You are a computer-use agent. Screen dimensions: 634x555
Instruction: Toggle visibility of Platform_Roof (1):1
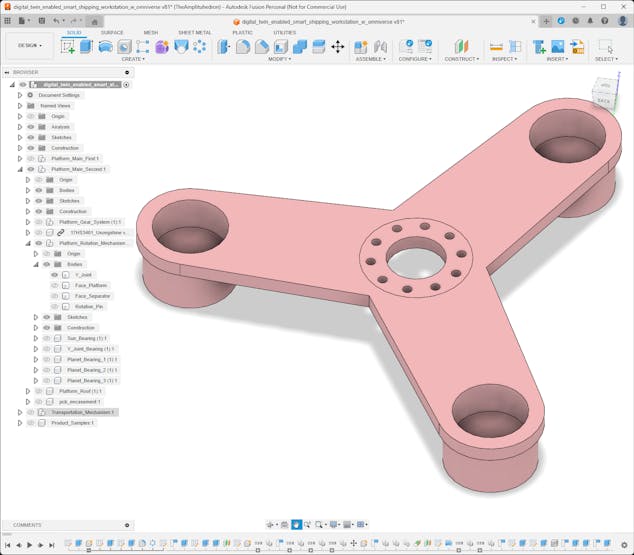click(x=38, y=391)
